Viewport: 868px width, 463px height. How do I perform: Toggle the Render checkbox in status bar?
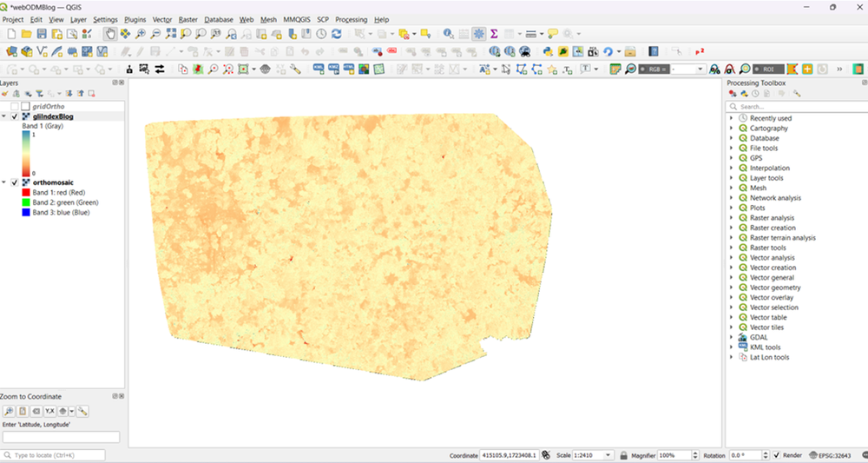(x=776, y=455)
